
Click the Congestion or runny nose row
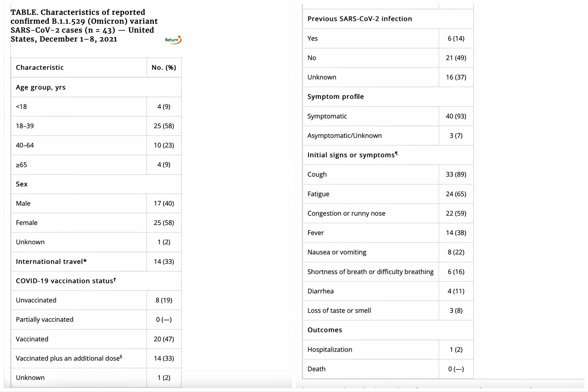click(346, 213)
